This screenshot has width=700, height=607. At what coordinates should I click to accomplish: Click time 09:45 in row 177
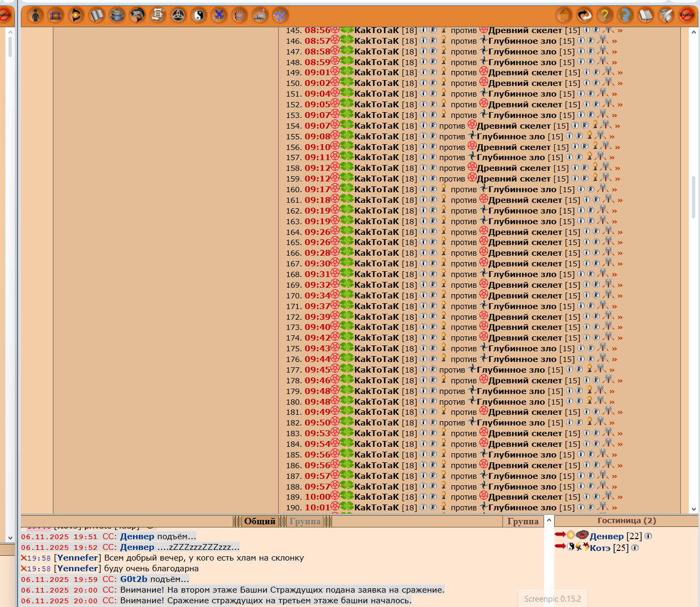point(318,370)
